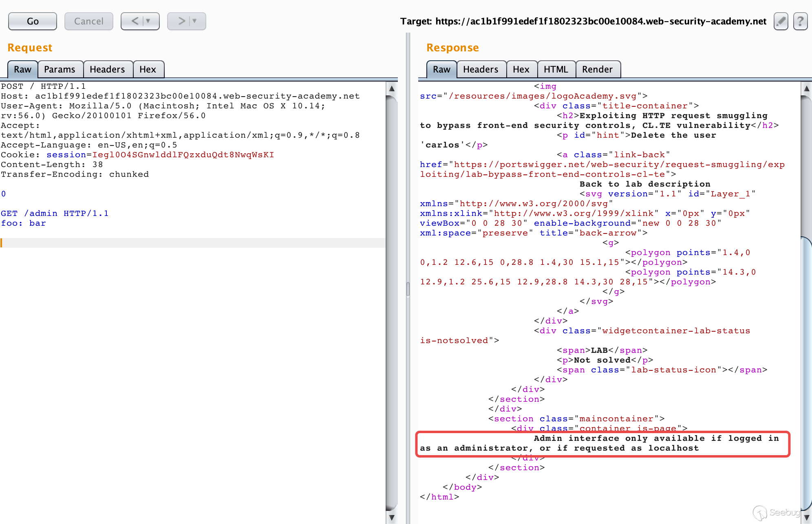This screenshot has height=524, width=812.
Task: Click the portswigger.net href in response
Action: click(x=602, y=170)
